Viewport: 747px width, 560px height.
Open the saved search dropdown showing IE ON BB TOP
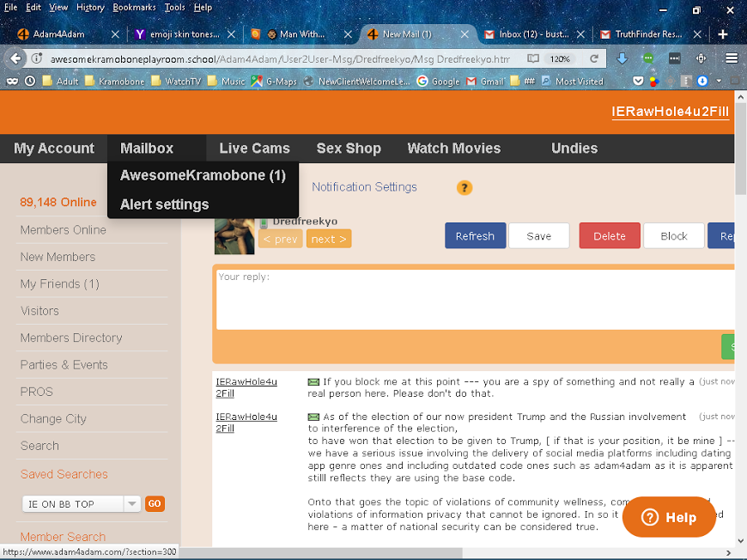[x=82, y=504]
